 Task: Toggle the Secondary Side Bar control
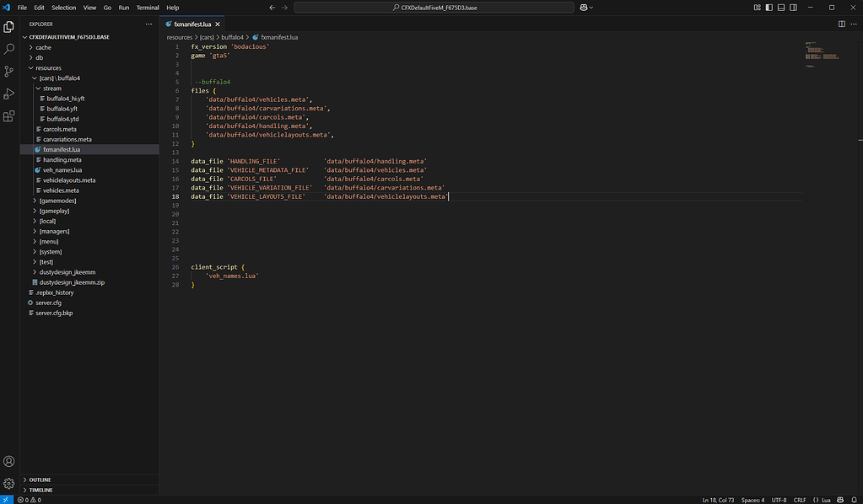tap(793, 7)
